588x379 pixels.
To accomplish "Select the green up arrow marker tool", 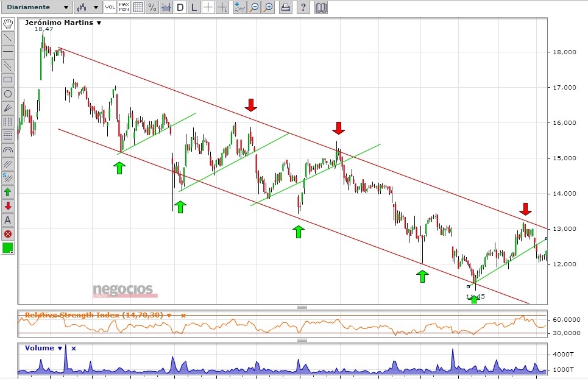I will pos(8,192).
